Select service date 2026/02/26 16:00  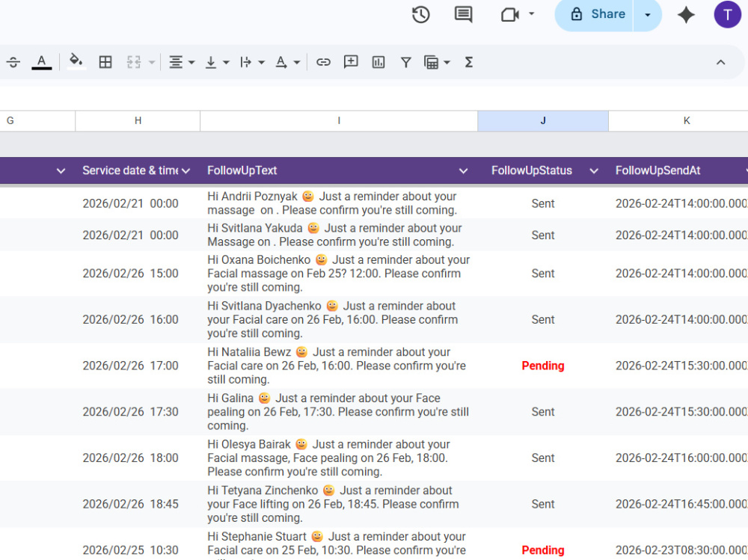tap(138, 319)
